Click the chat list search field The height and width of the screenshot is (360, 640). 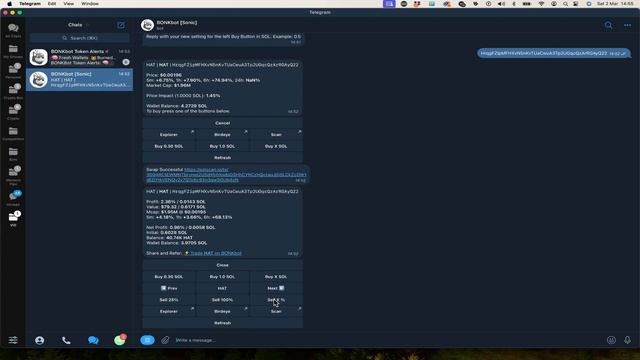(x=80, y=38)
